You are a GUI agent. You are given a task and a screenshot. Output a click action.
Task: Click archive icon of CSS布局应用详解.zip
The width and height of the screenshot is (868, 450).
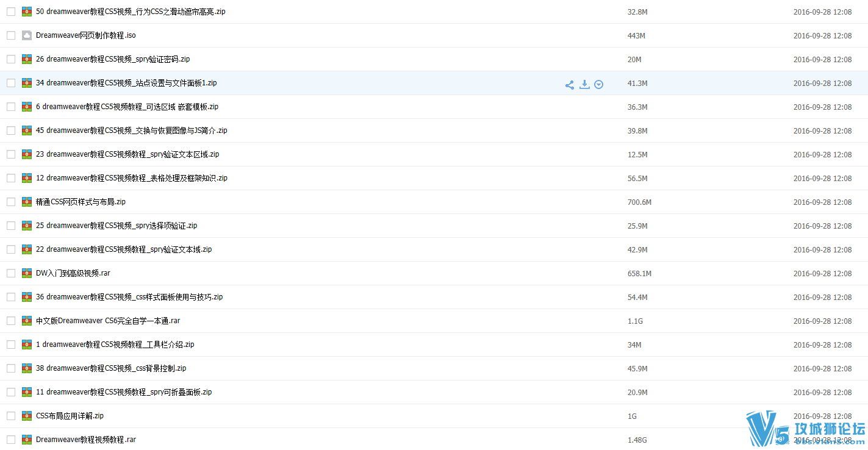[x=27, y=416]
